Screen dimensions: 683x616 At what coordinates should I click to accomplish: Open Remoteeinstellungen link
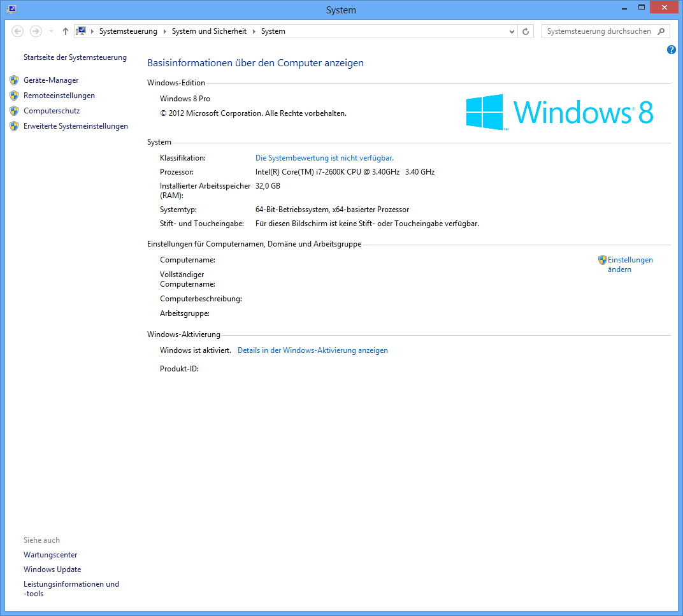click(59, 96)
